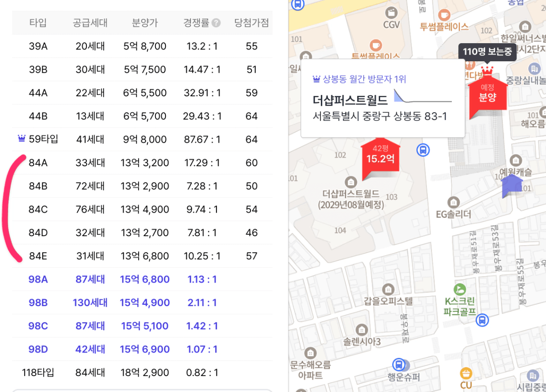Click the address 서울특별시 중랑구 상봉동 83-1
Screen dimensions: 546x392
pos(380,116)
